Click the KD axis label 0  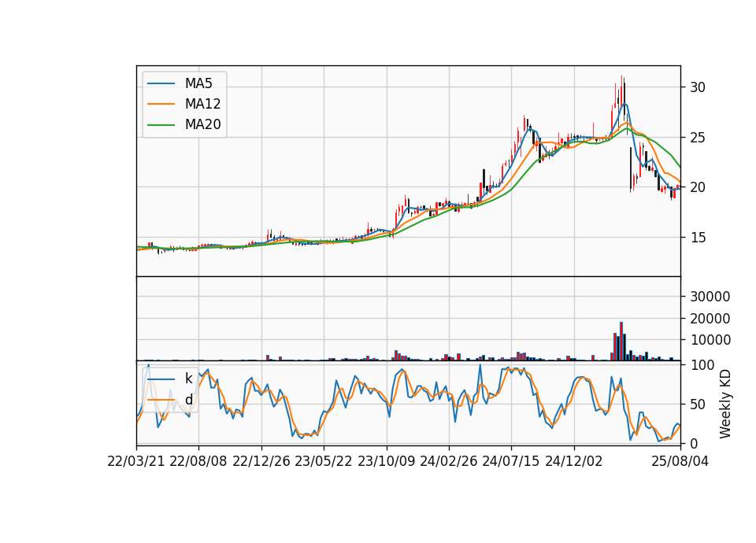(x=694, y=444)
